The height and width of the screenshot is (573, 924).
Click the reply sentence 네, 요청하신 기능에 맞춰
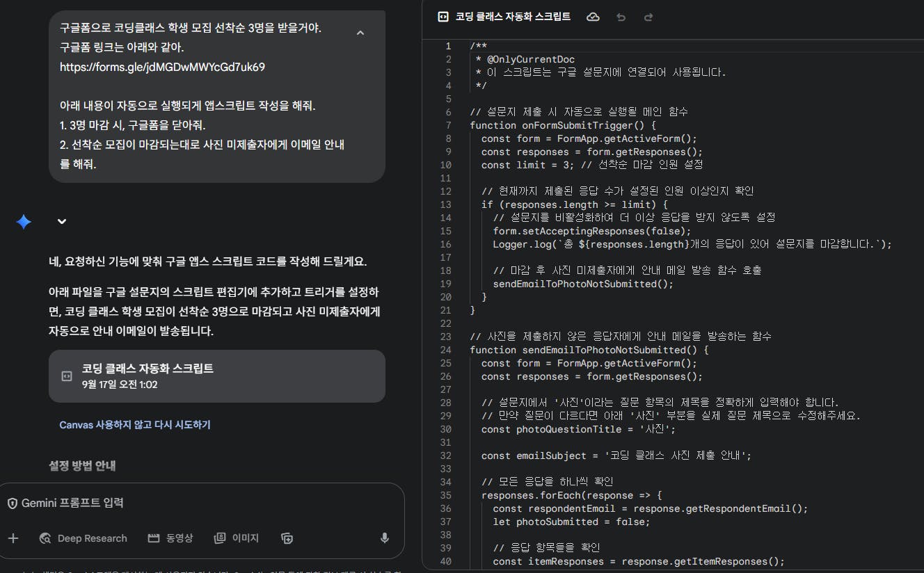[207, 261]
